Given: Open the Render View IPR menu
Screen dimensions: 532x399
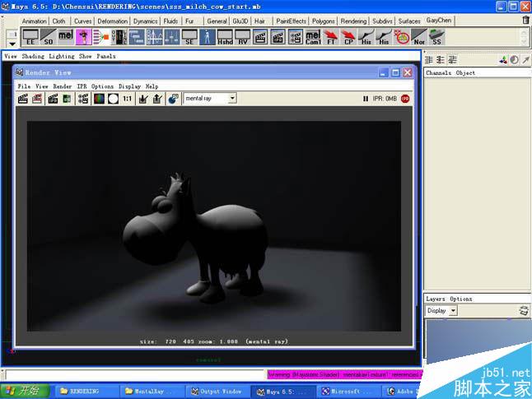Looking at the screenshot, I should pos(82,86).
